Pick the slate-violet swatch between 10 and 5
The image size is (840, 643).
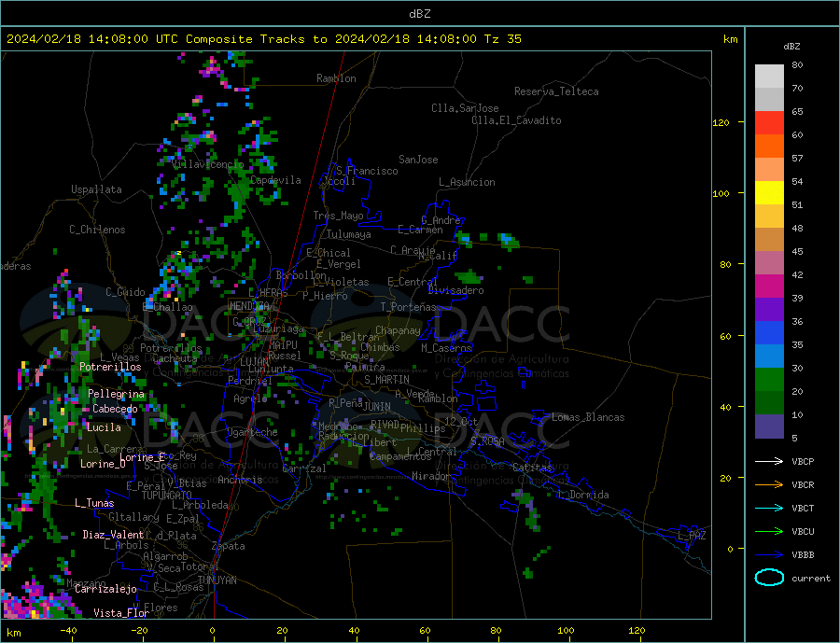[x=769, y=426]
